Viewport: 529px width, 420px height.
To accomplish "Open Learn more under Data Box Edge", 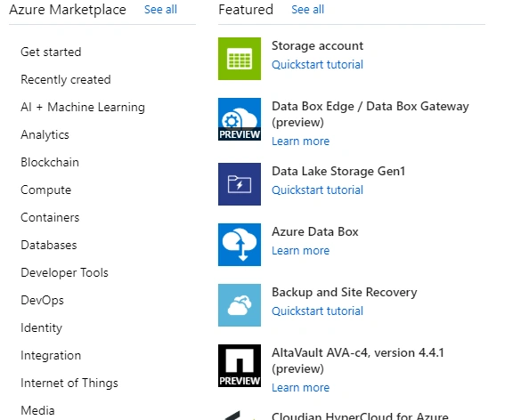I will (300, 141).
